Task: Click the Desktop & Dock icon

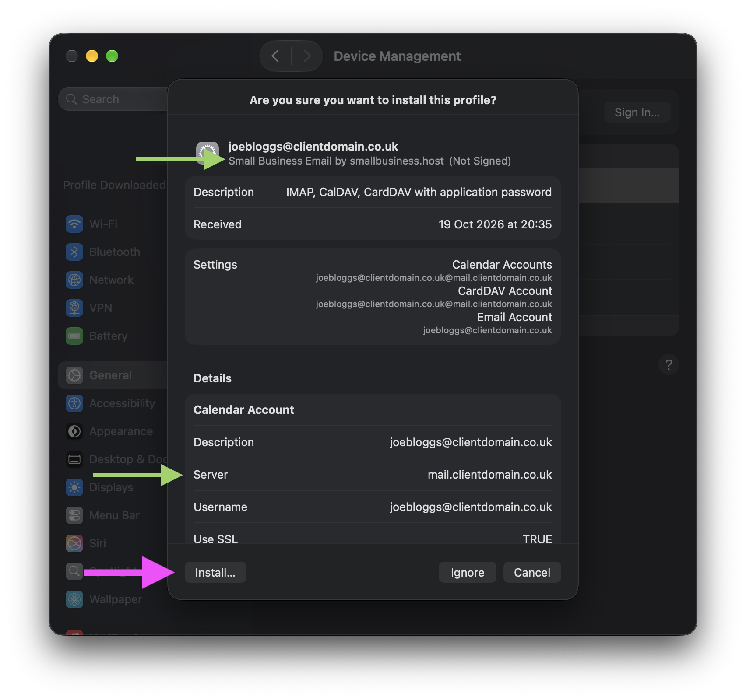Action: point(74,459)
